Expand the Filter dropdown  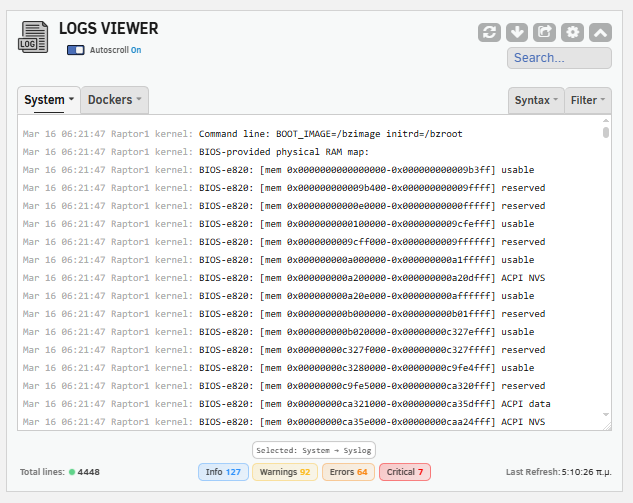click(x=588, y=100)
